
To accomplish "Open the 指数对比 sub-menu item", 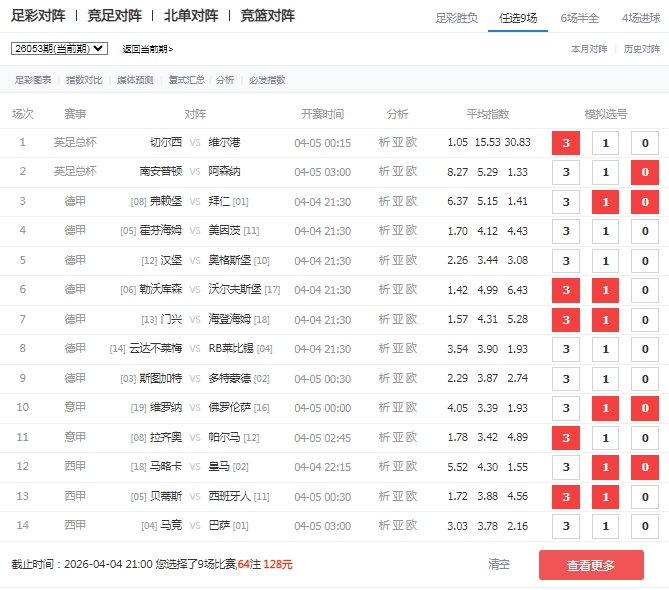I will tap(83, 80).
